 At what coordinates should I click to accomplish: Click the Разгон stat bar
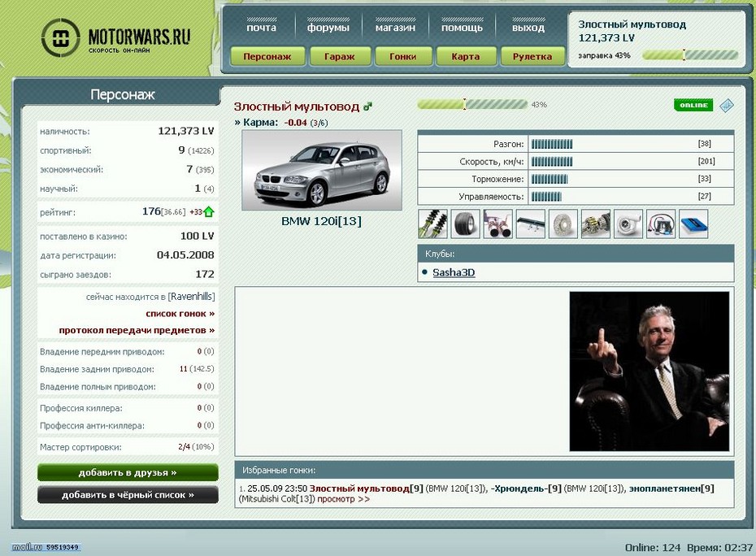point(552,144)
